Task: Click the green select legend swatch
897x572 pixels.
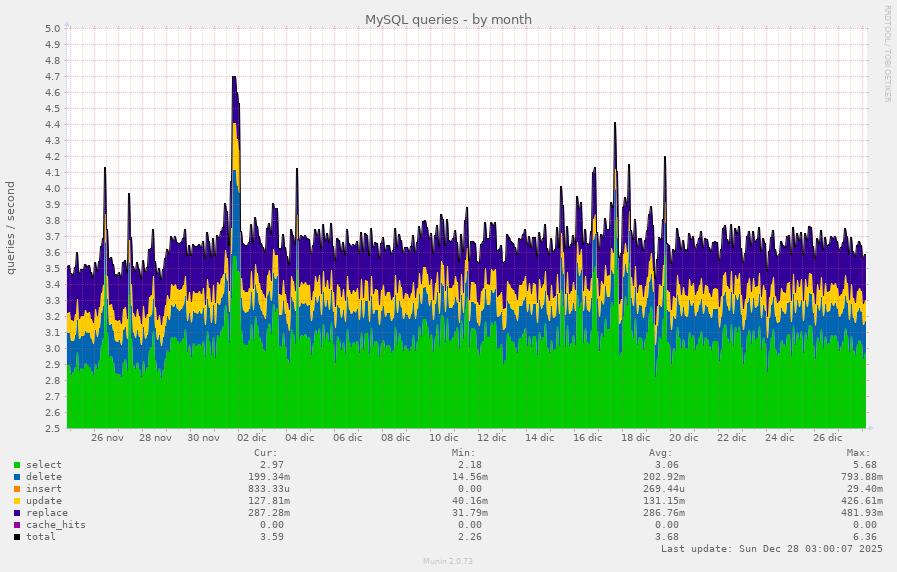Action: [x=17, y=465]
